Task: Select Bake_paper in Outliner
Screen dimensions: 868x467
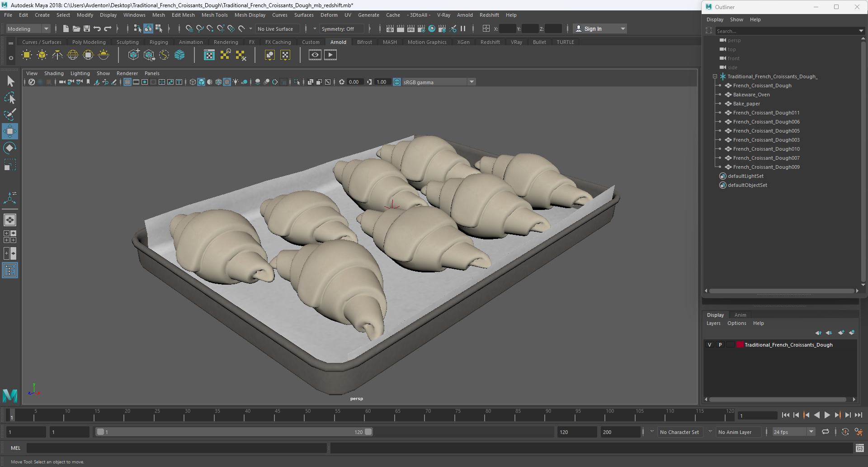Action: [x=746, y=104]
